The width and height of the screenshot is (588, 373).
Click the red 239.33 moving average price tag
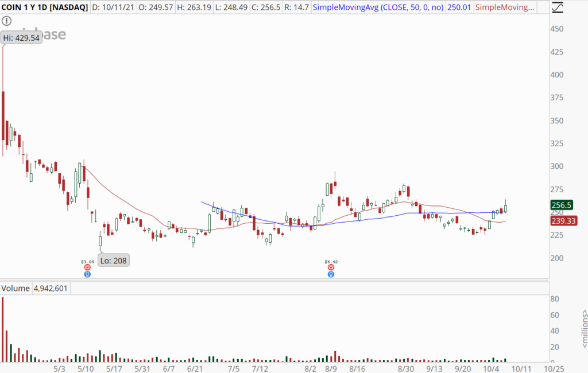click(x=564, y=221)
